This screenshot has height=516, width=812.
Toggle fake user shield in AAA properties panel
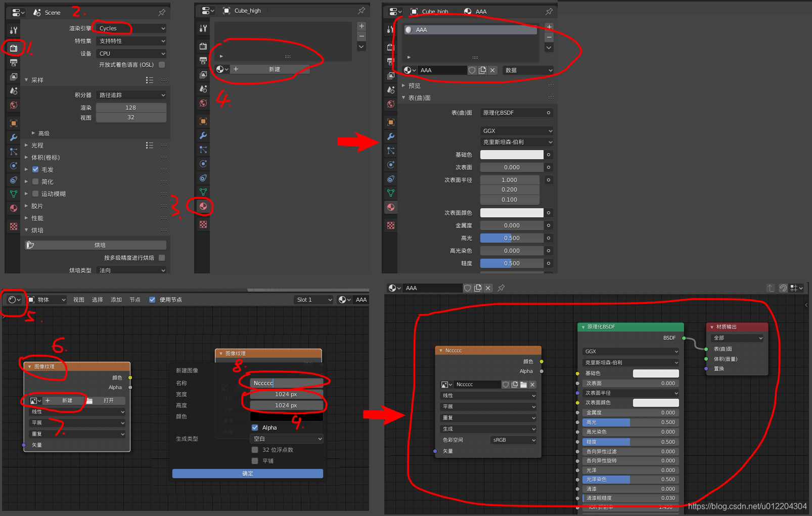[x=472, y=70]
